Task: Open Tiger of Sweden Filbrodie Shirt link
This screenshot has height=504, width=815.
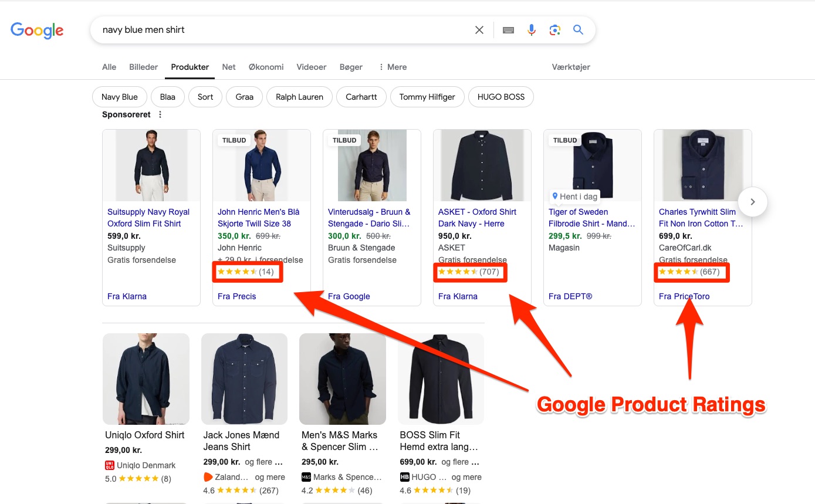Action: (592, 218)
